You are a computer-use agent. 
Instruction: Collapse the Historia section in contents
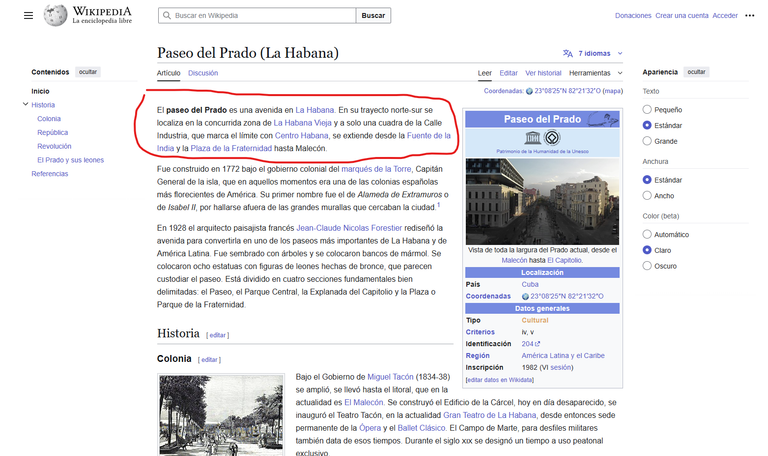[25, 104]
